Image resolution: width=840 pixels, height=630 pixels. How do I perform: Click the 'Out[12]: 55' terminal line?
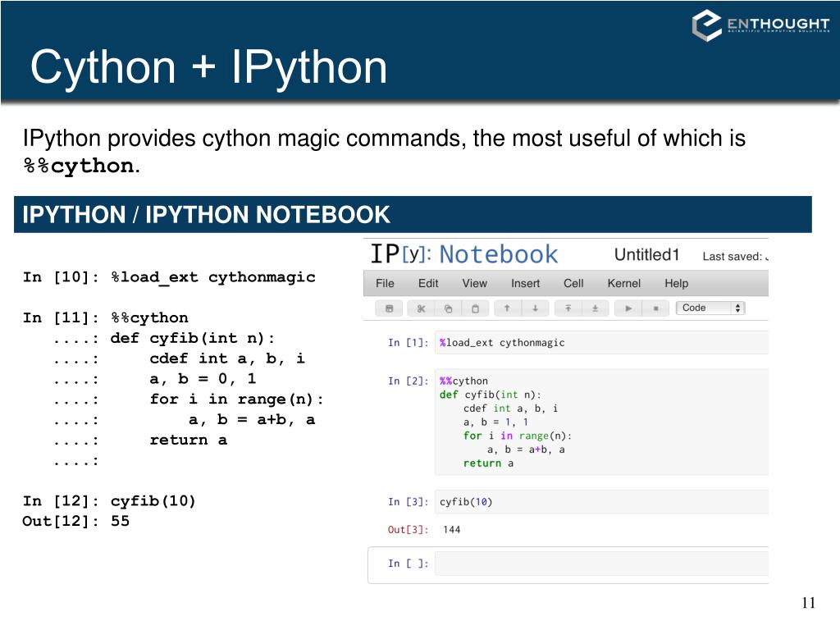click(x=75, y=521)
